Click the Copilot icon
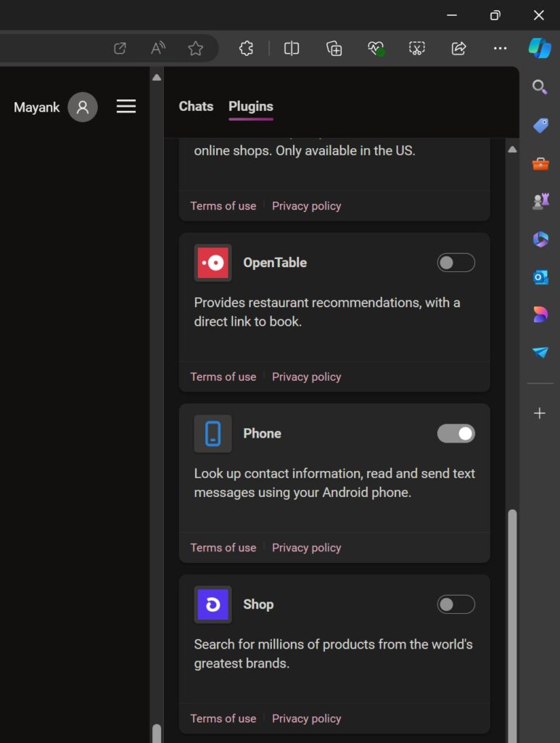The width and height of the screenshot is (560, 743). coord(540,48)
